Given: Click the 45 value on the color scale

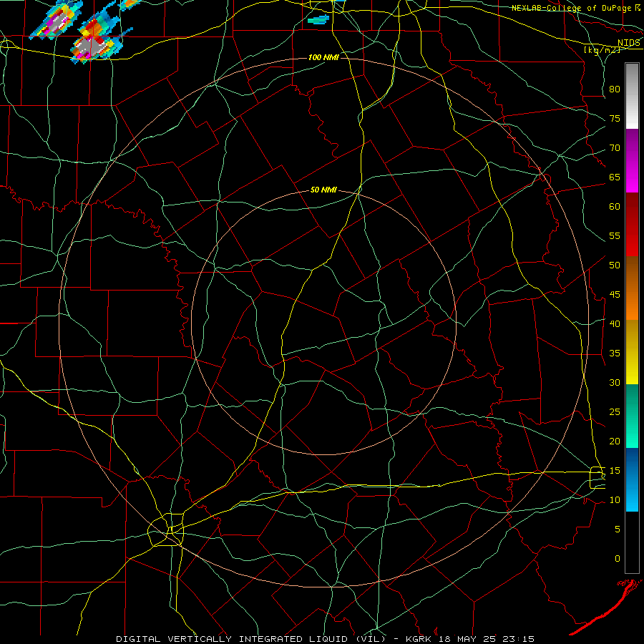Looking at the screenshot, I should tap(615, 295).
